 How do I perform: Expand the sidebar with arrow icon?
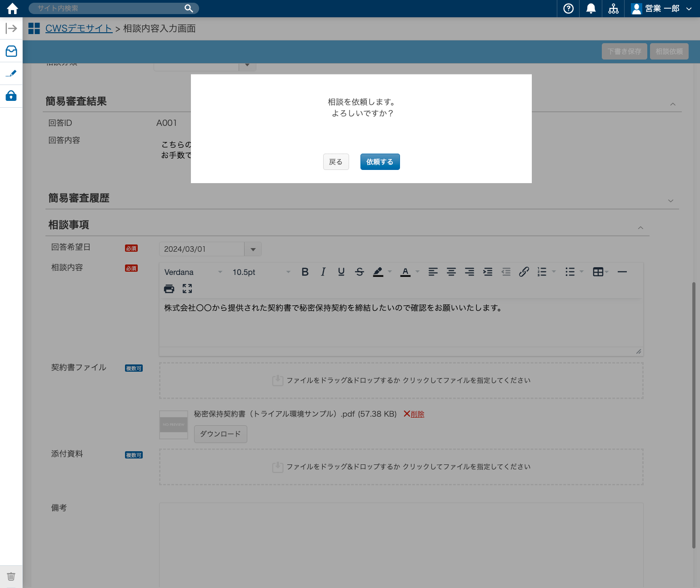[11, 29]
